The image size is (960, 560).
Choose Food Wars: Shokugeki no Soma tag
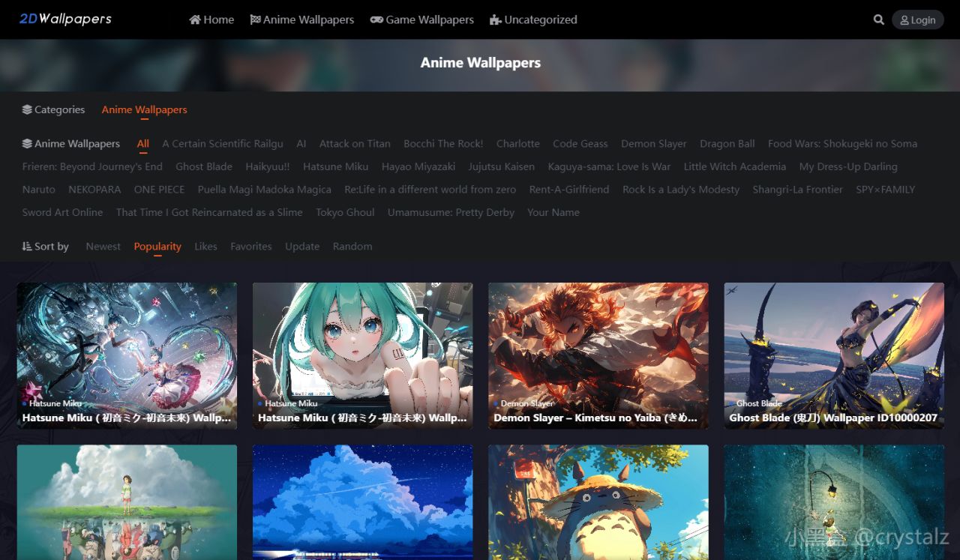click(842, 144)
